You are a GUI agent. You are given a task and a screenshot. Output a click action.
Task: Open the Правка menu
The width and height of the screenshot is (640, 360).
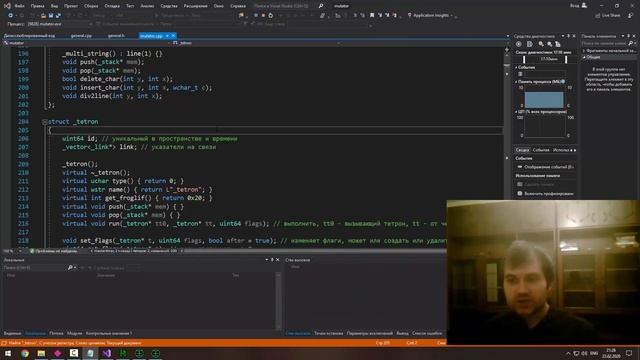[x=37, y=6]
